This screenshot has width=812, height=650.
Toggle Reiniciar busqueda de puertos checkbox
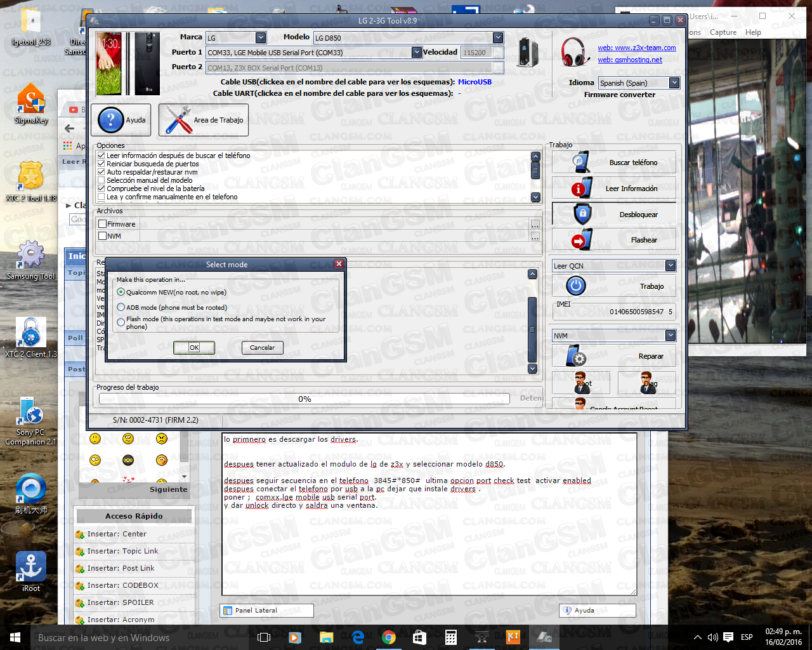coord(101,164)
